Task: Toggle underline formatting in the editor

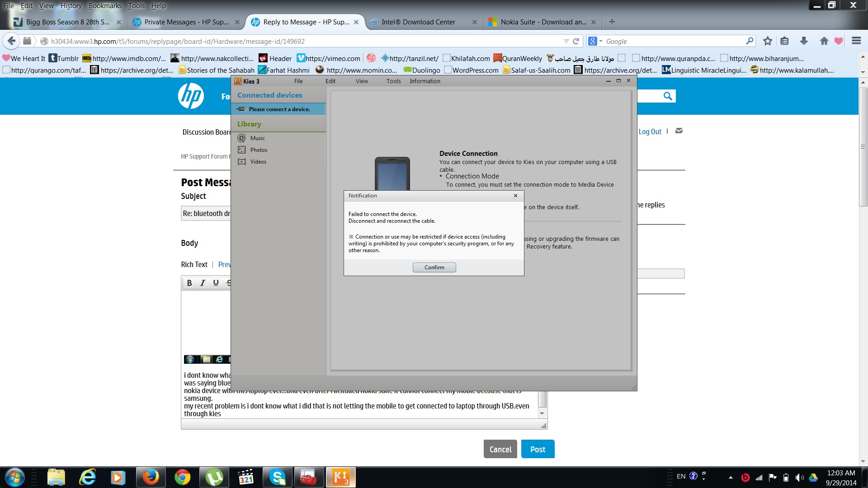Action: pos(216,283)
